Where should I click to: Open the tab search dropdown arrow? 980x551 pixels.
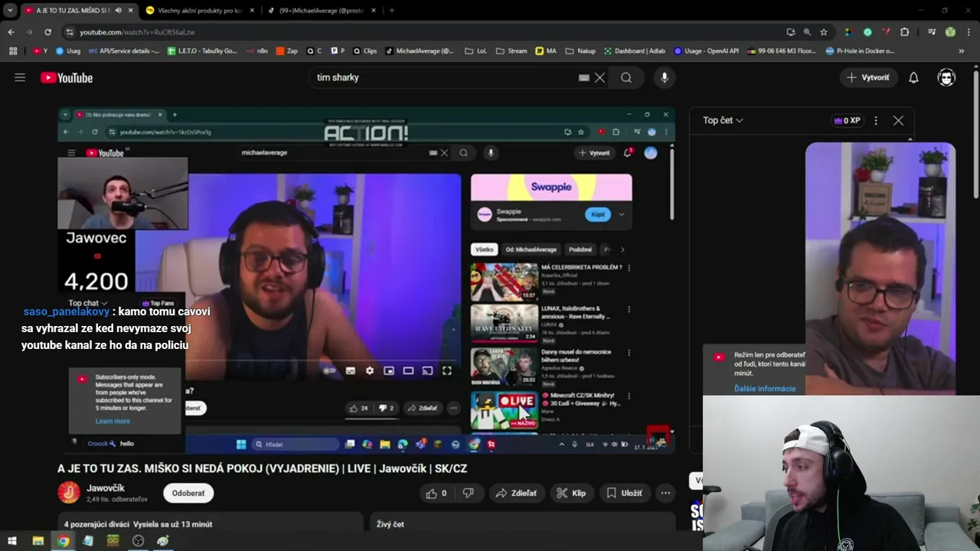[x=10, y=11]
